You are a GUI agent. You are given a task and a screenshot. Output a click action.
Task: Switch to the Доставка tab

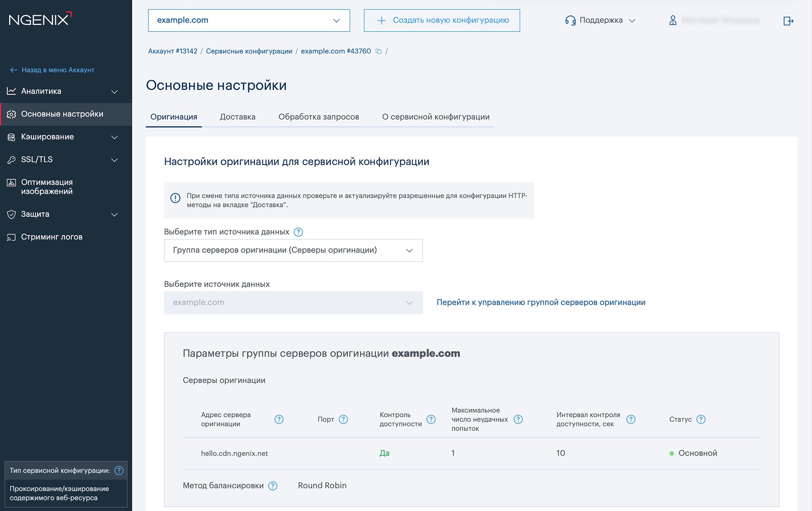(237, 117)
